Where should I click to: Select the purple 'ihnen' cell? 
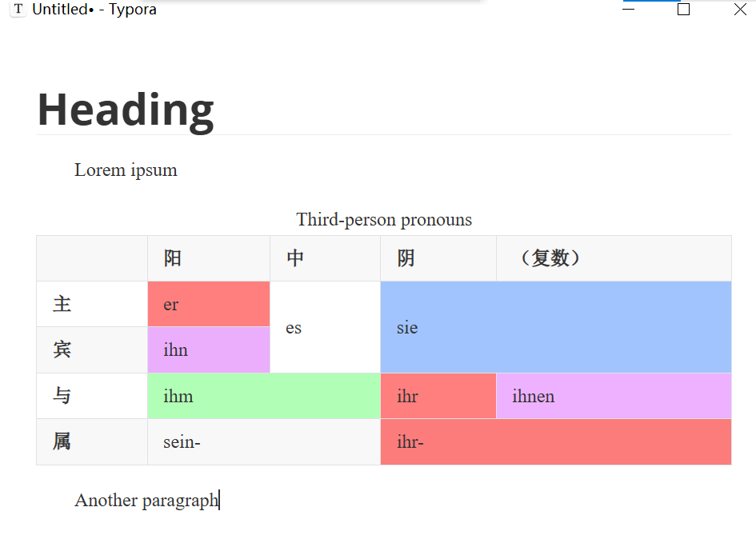613,396
